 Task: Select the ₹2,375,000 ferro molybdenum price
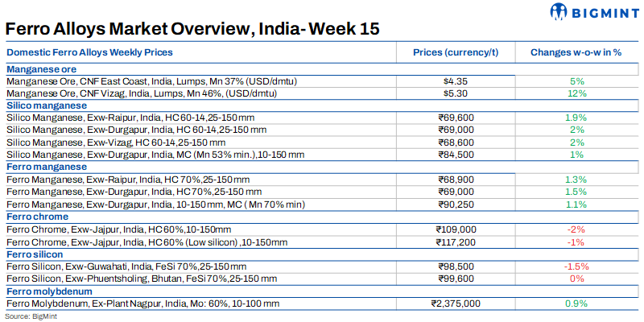[x=456, y=303]
